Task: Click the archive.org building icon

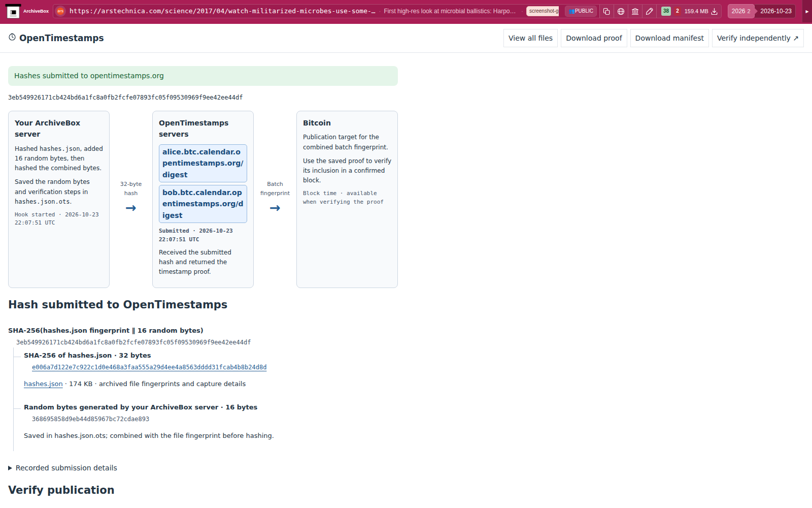Action: [635, 11]
